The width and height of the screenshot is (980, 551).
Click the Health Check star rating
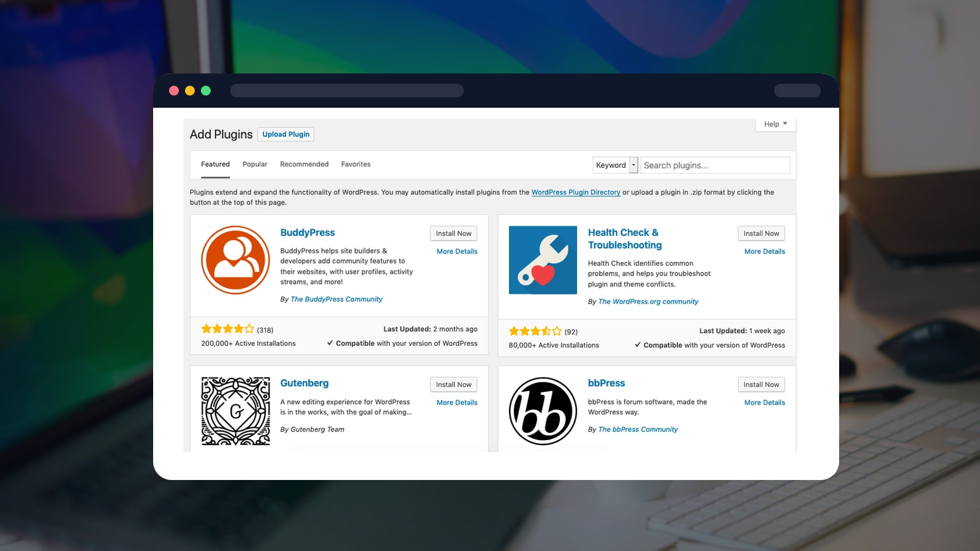point(535,331)
